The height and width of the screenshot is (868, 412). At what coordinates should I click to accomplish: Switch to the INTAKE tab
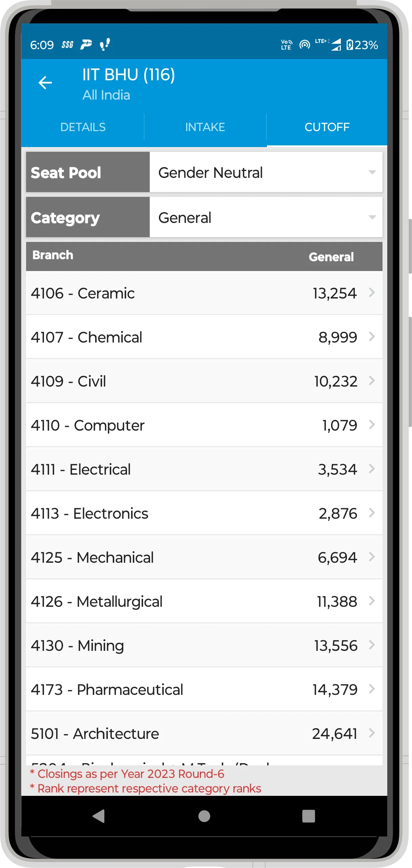click(x=205, y=127)
